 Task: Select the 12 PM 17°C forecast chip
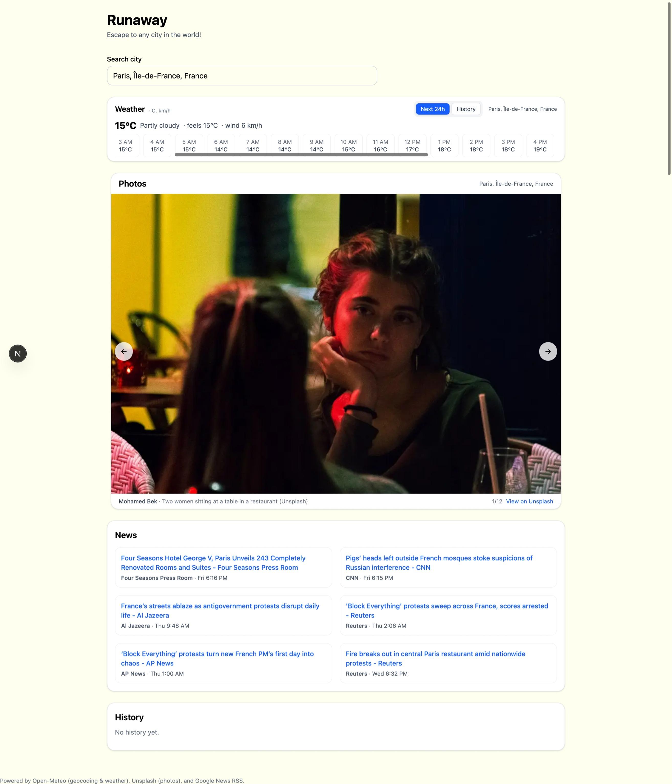click(412, 145)
